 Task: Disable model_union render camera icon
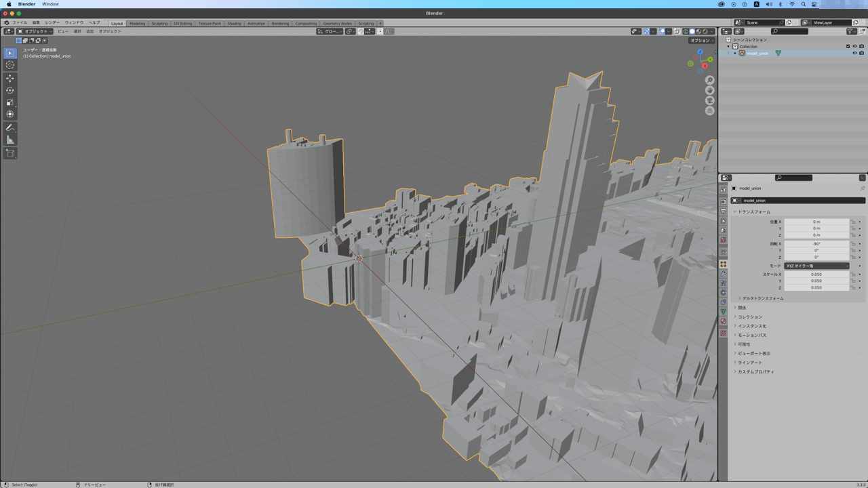click(x=861, y=53)
